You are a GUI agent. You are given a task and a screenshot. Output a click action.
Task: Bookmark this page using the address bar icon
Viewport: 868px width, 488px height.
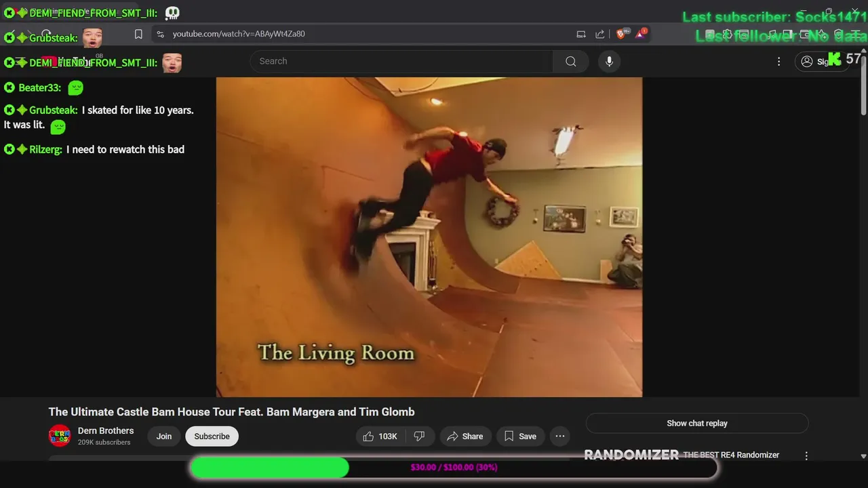pyautogui.click(x=138, y=34)
